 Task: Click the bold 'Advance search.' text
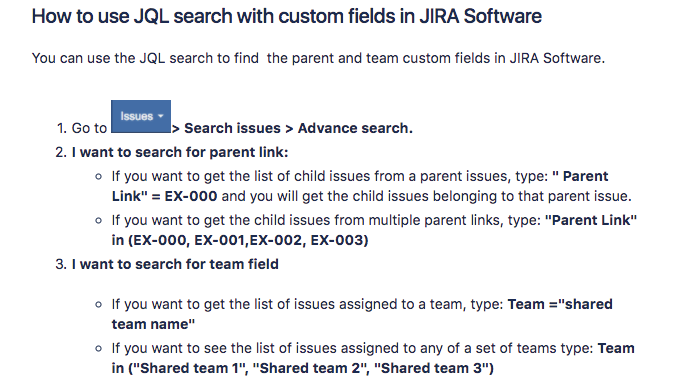pyautogui.click(x=355, y=128)
